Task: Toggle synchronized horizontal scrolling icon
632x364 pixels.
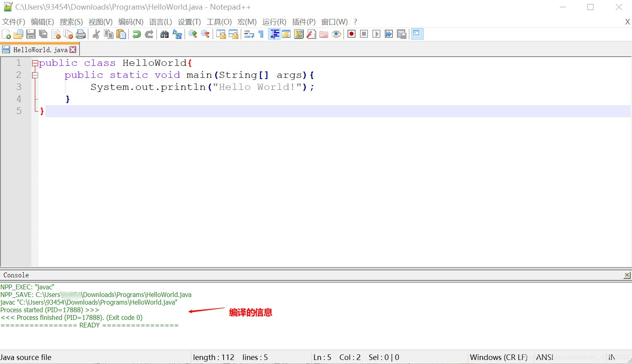Action: tap(233, 34)
